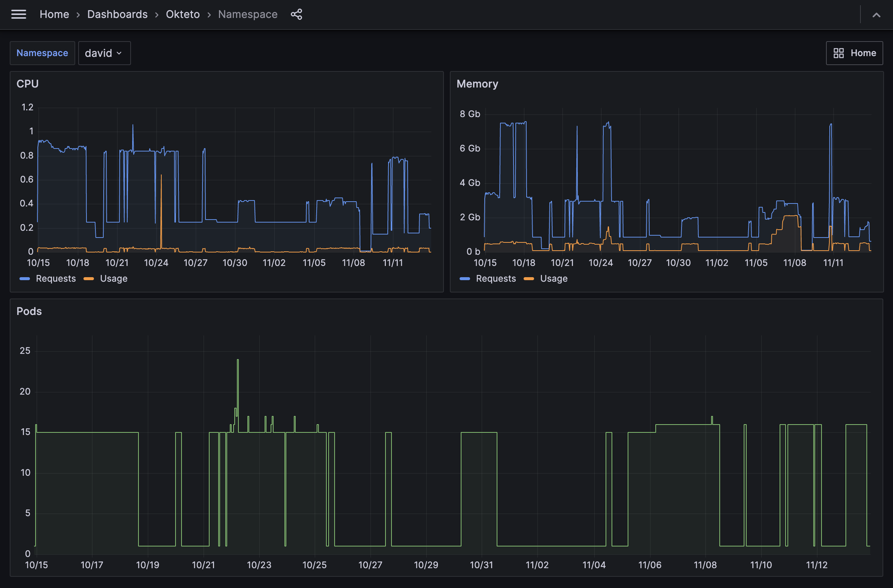Open the david namespace dropdown
The height and width of the screenshot is (588, 893).
pos(104,53)
